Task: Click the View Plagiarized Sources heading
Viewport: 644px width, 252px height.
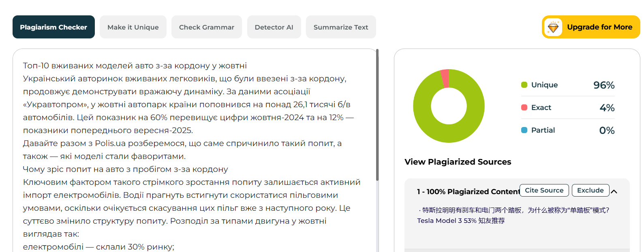Action: coord(458,162)
